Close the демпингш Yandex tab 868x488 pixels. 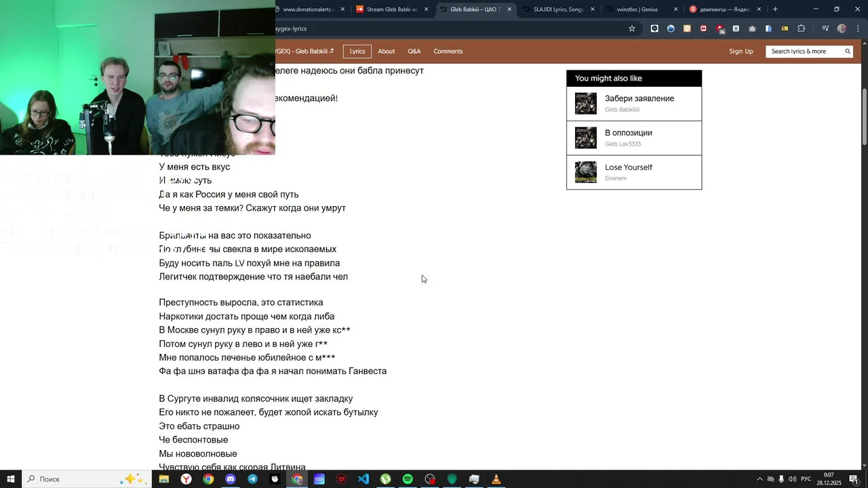coord(759,9)
